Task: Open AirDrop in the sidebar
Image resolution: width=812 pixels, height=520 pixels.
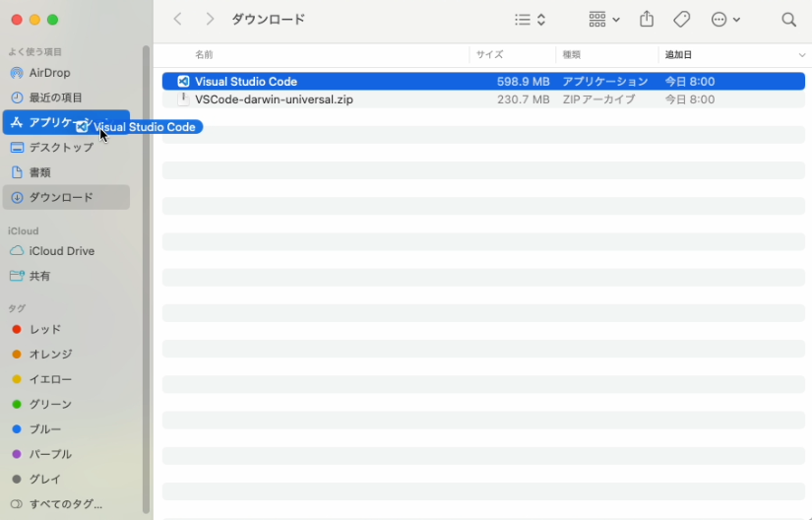Action: [x=66, y=73]
